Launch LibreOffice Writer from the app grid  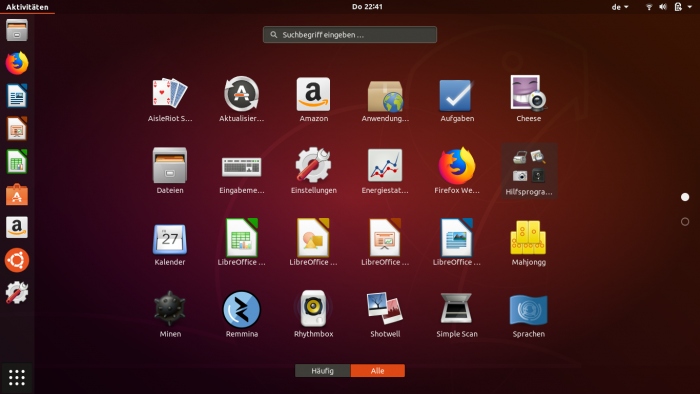point(457,243)
